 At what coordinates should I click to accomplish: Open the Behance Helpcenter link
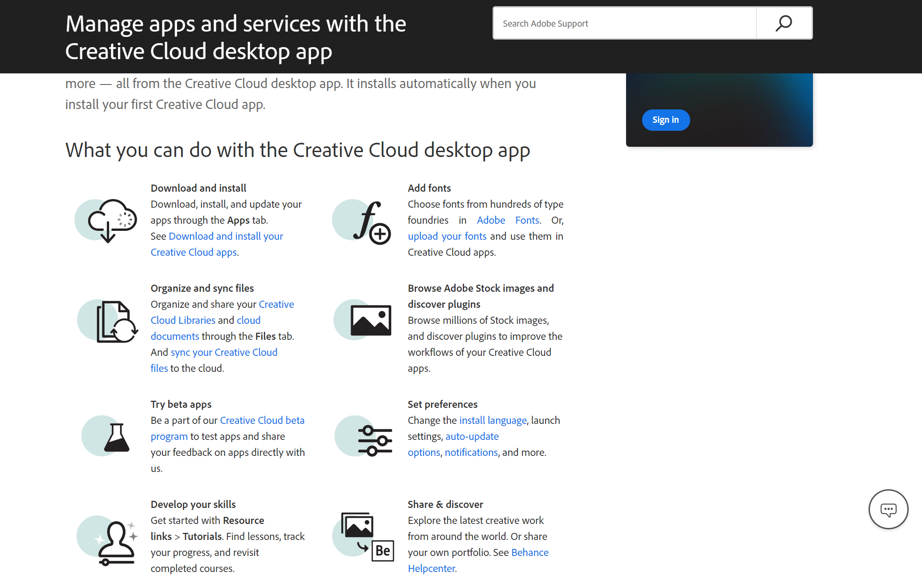click(x=478, y=560)
